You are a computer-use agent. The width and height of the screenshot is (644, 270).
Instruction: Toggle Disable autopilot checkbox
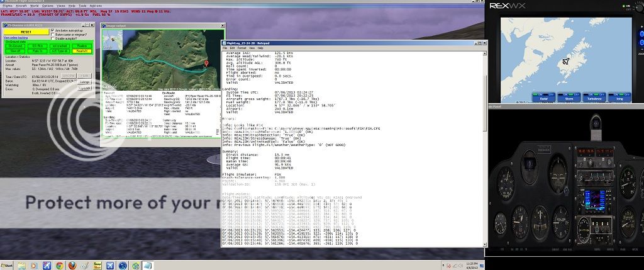click(x=52, y=38)
